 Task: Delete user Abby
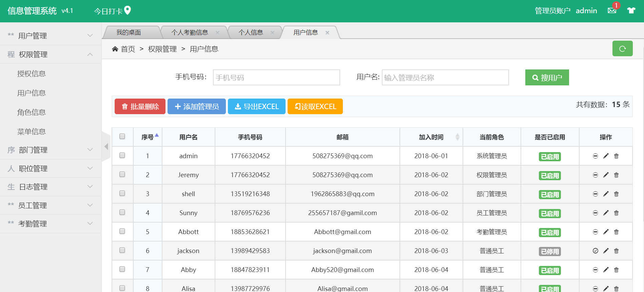click(x=616, y=270)
